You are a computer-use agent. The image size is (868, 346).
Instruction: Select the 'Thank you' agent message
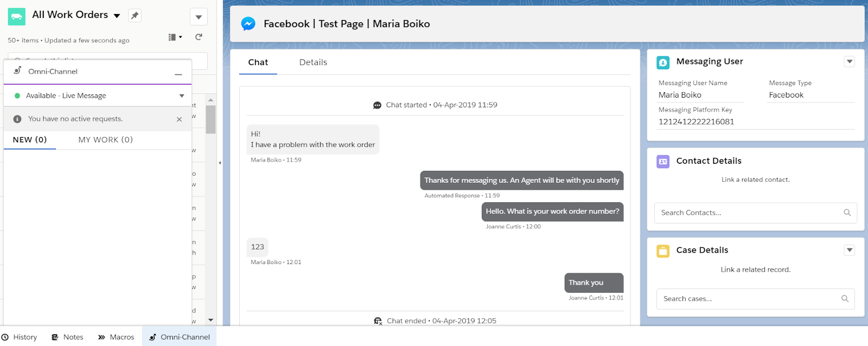(x=594, y=283)
